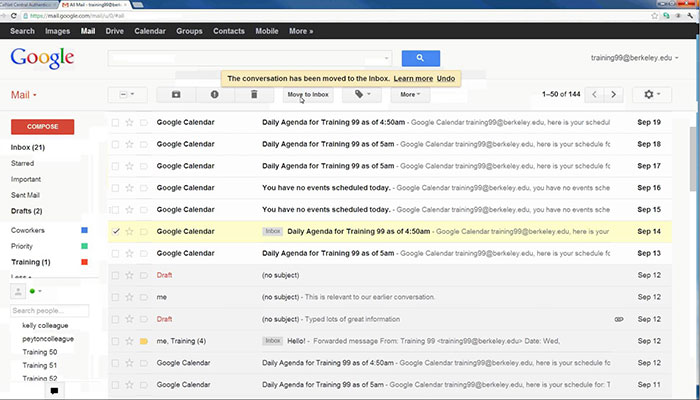
Task: Open the Mail switcher dropdown
Action: 24,95
